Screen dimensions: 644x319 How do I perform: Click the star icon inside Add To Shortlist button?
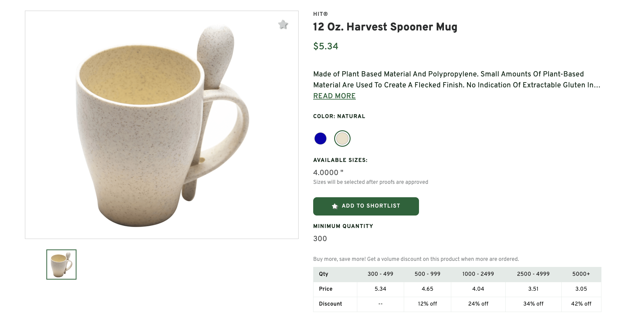pyautogui.click(x=334, y=206)
